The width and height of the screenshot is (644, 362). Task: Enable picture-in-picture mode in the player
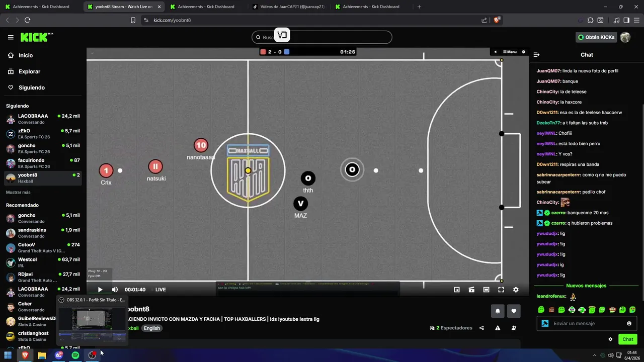click(x=457, y=290)
